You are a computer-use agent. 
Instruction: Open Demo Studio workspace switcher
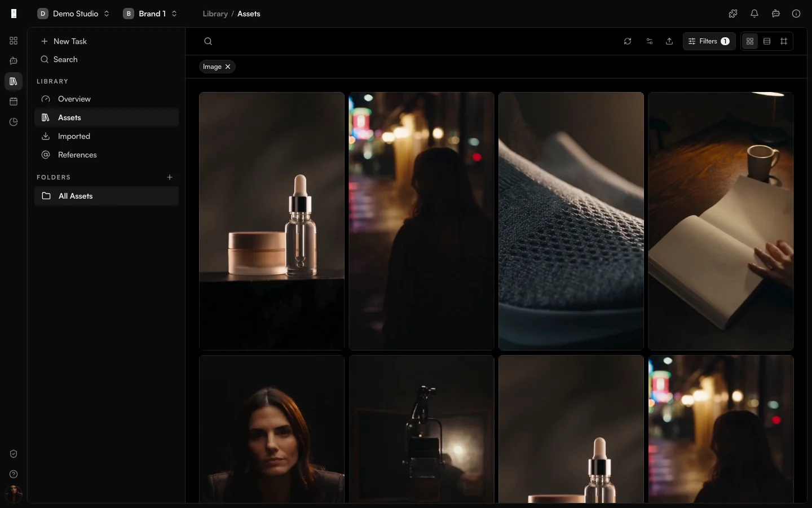click(x=73, y=14)
